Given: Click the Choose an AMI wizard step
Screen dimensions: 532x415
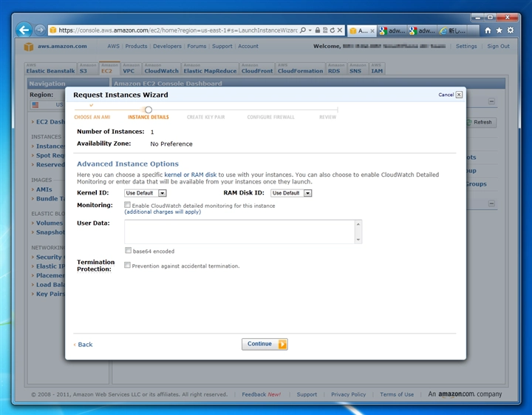Looking at the screenshot, I should pos(92,117).
